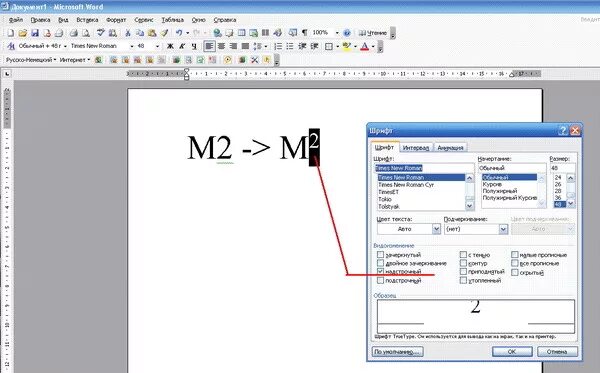Toggle bulleted list icon
Screen dimensions: 600x373
[x=290, y=46]
